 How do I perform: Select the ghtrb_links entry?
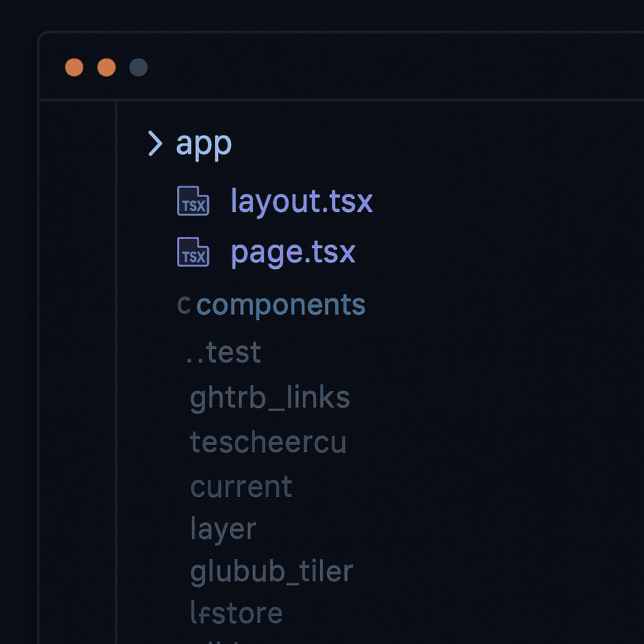point(270,398)
